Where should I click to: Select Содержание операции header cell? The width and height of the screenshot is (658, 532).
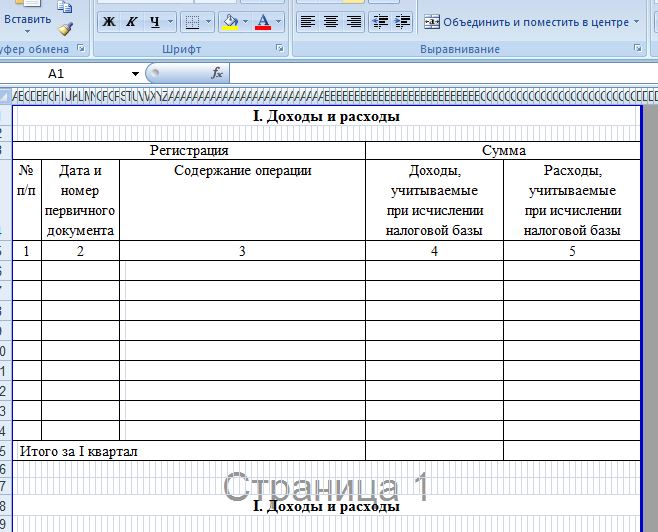(243, 200)
